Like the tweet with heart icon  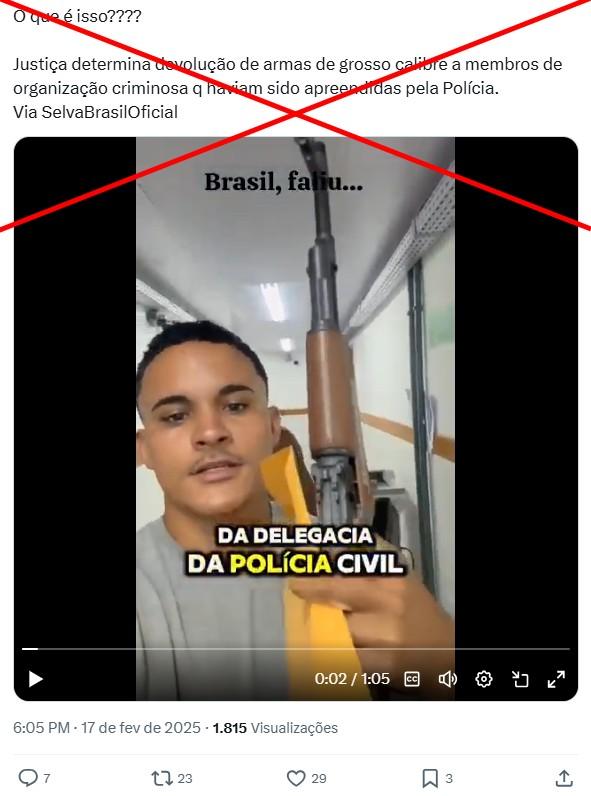(x=296, y=778)
